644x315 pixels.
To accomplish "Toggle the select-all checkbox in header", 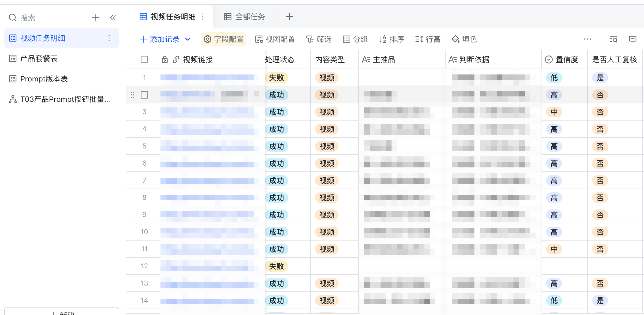I will click(x=144, y=59).
